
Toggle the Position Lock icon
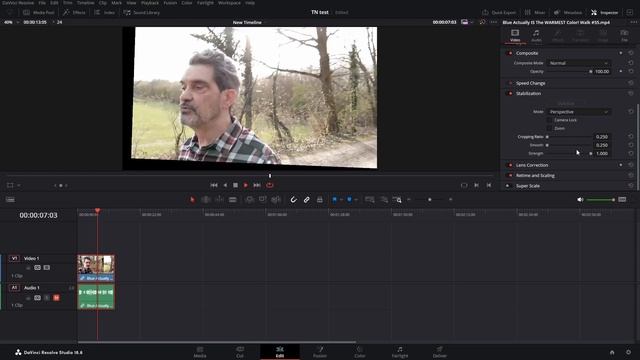pyautogui.click(x=320, y=200)
